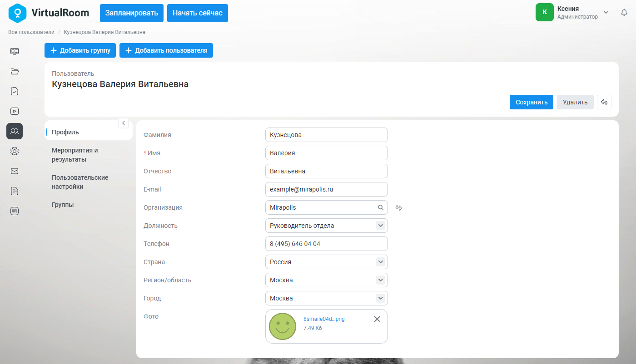
Task: Focus the Имя input field
Action: click(327, 153)
